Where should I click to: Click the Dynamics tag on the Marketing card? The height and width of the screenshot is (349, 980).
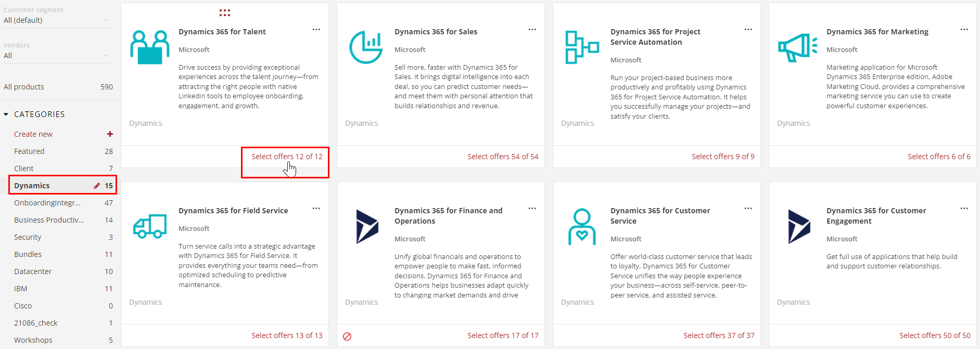pos(794,123)
